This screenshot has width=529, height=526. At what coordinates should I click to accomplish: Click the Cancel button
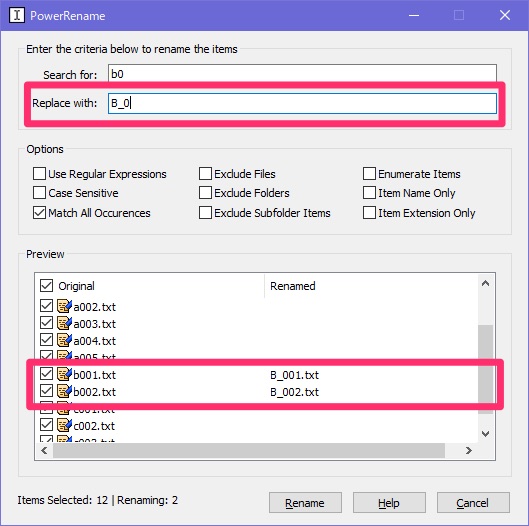[473, 502]
